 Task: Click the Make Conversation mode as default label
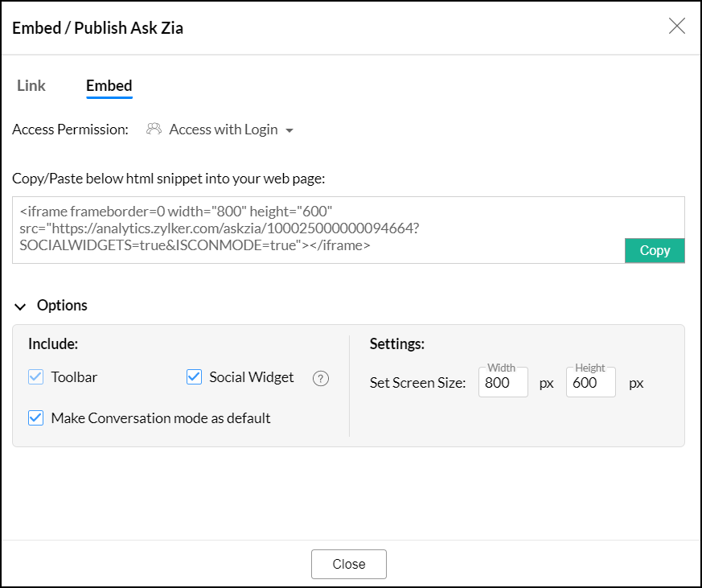click(161, 418)
